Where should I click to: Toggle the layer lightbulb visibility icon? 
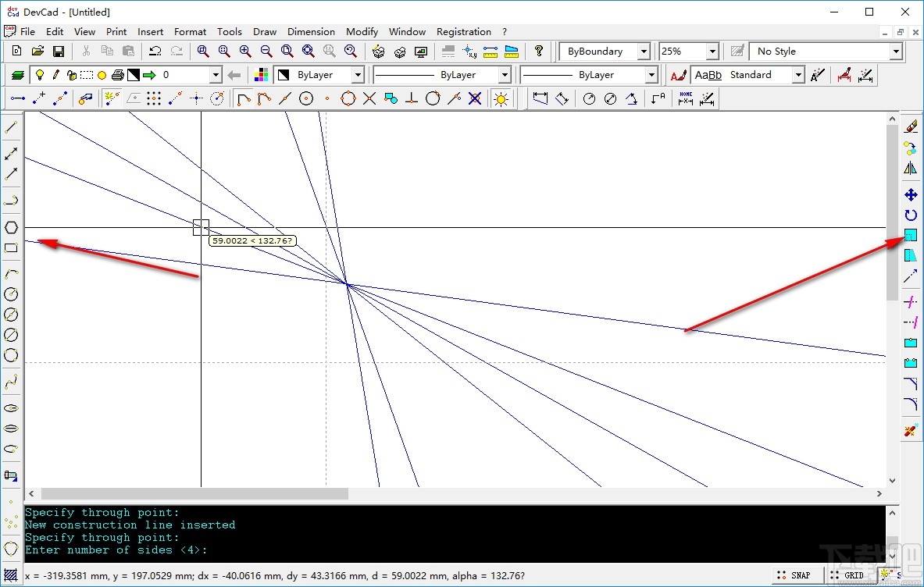(39, 75)
